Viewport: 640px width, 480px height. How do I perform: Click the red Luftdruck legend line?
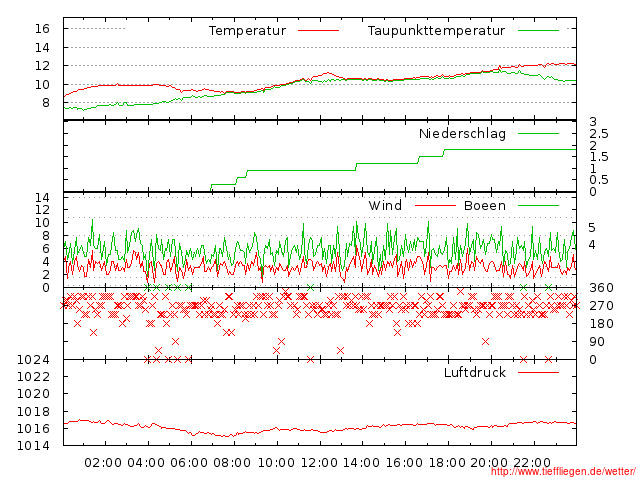pyautogui.click(x=538, y=372)
